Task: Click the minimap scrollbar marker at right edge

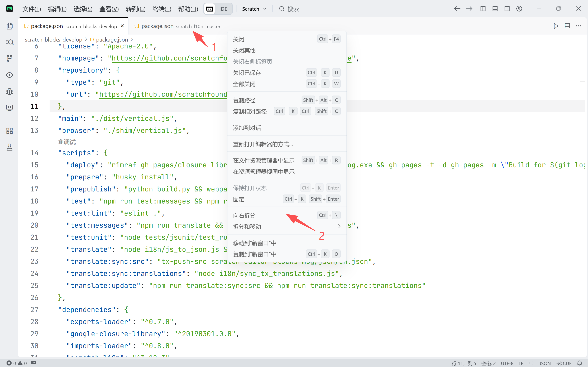Action: point(582,81)
